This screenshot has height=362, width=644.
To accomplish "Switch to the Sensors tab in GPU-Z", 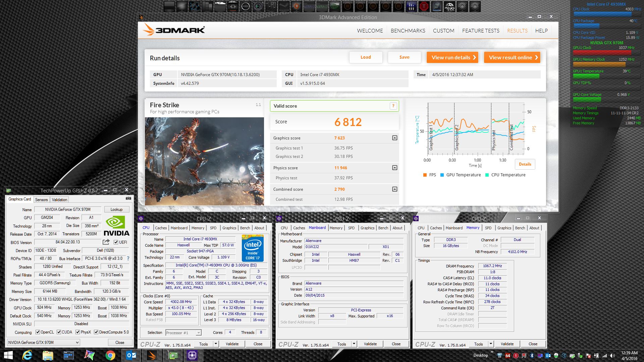I will (42, 199).
